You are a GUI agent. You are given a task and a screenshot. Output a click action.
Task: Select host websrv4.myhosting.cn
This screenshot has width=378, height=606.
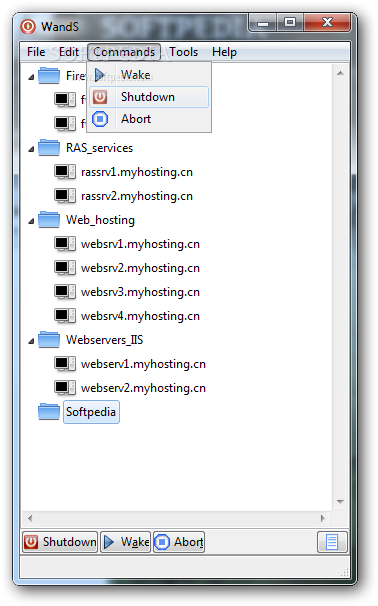140,316
